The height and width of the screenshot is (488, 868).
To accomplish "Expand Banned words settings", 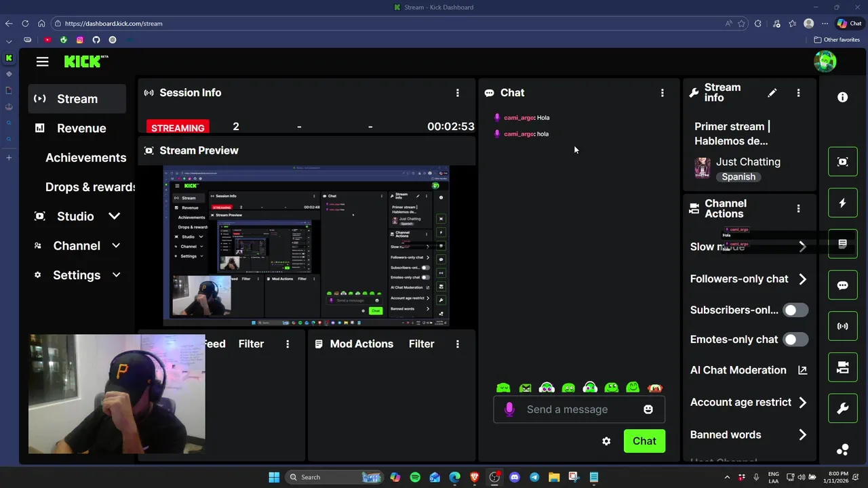I will click(803, 435).
